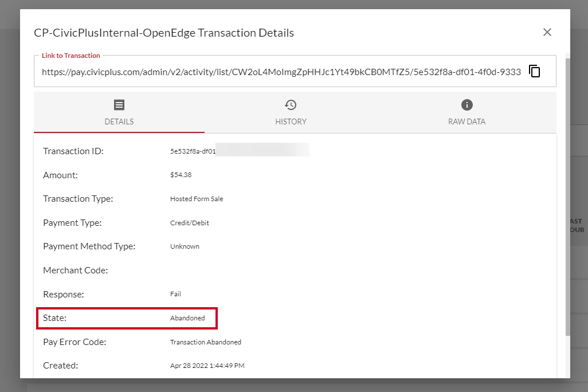The image size is (588, 392).
Task: Click the 'Unknown' payment method value
Action: pos(185,246)
